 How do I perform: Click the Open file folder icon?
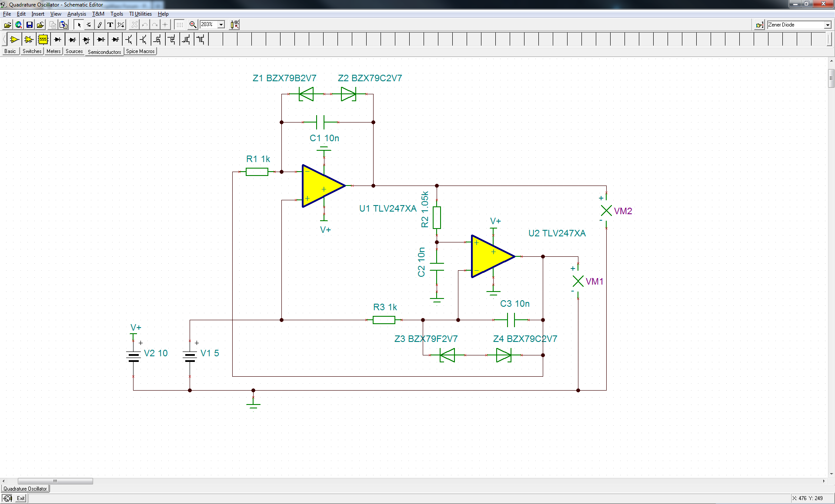[x=7, y=25]
